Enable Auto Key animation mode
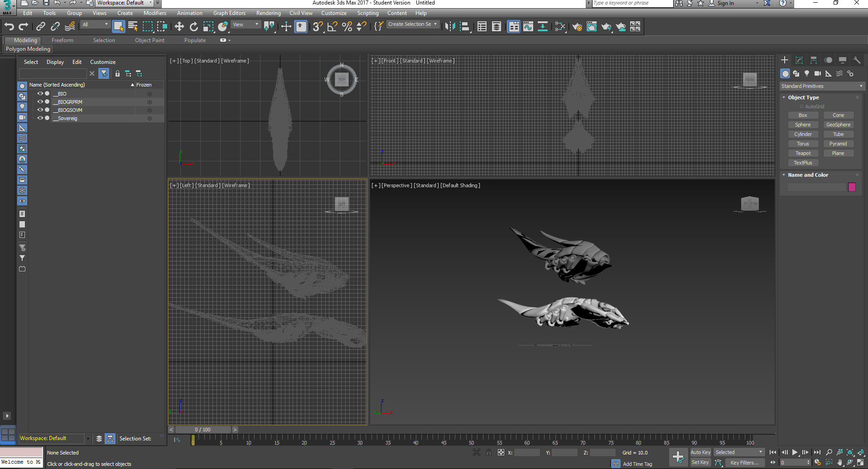Viewport: 868px width, 469px height. [700, 452]
